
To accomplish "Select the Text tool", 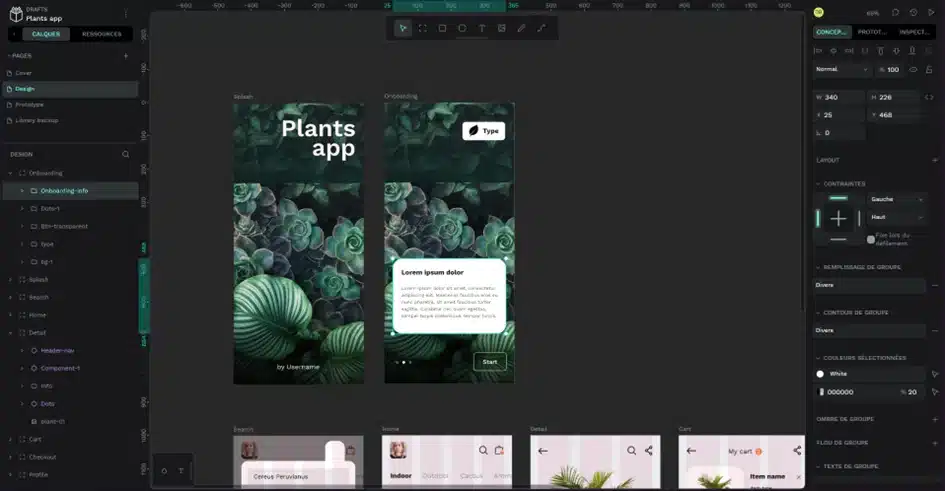I will (x=482, y=28).
